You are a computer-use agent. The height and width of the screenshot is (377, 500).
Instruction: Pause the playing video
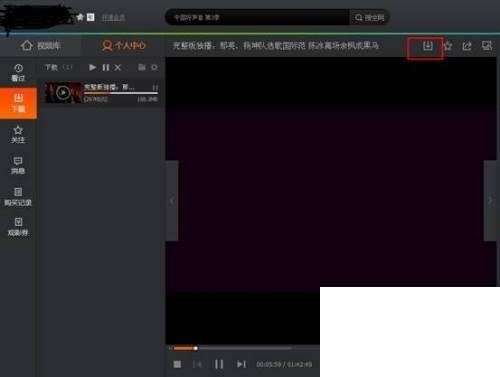click(219, 364)
